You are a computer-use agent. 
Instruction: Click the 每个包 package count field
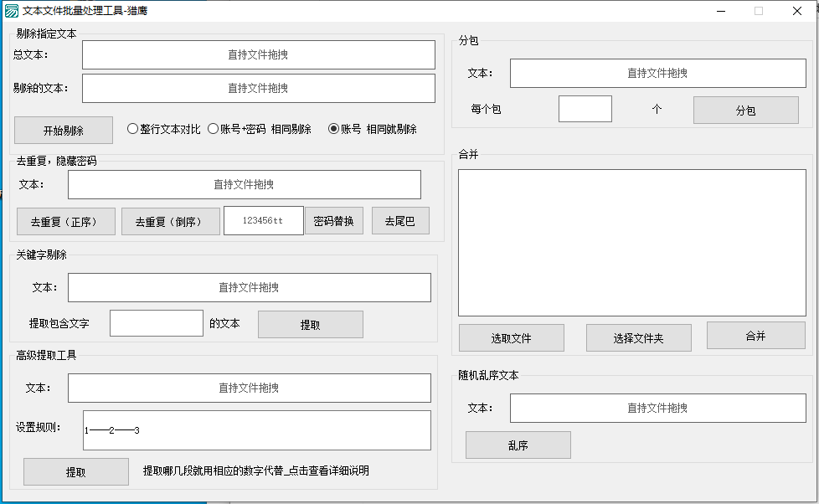pos(584,109)
